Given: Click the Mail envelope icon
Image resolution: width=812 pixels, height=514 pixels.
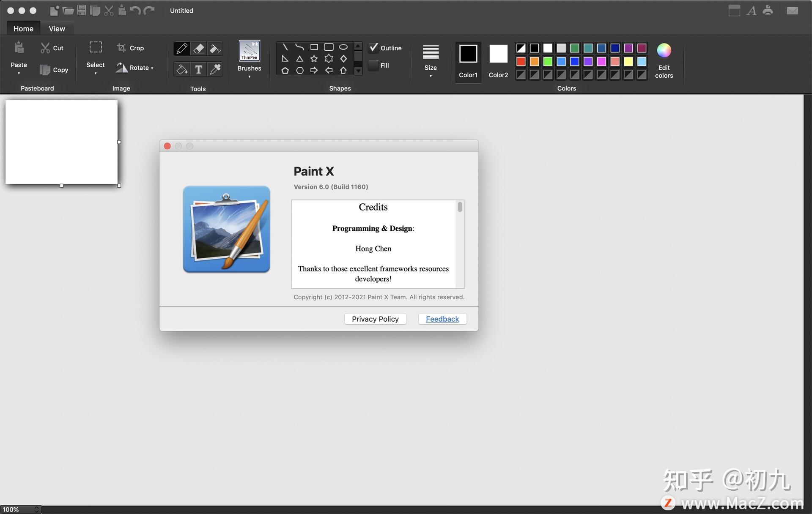Looking at the screenshot, I should [x=792, y=11].
